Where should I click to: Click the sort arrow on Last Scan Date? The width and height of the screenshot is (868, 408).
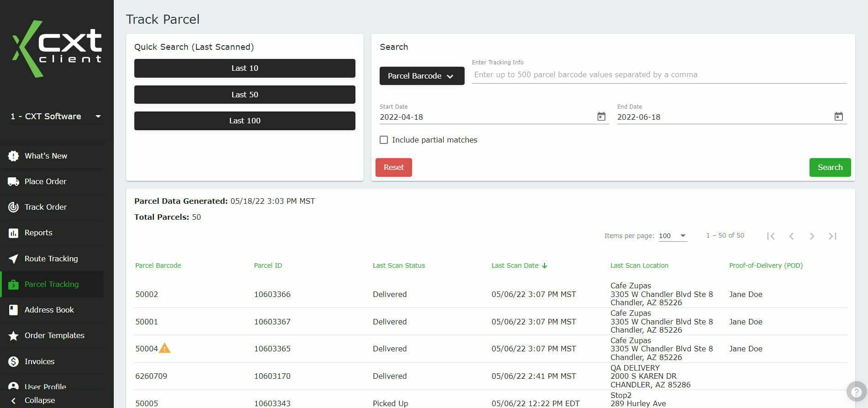545,265
